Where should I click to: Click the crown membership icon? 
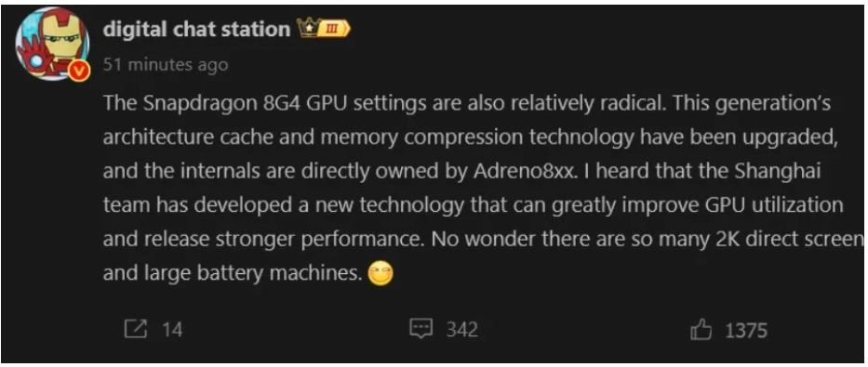click(308, 28)
